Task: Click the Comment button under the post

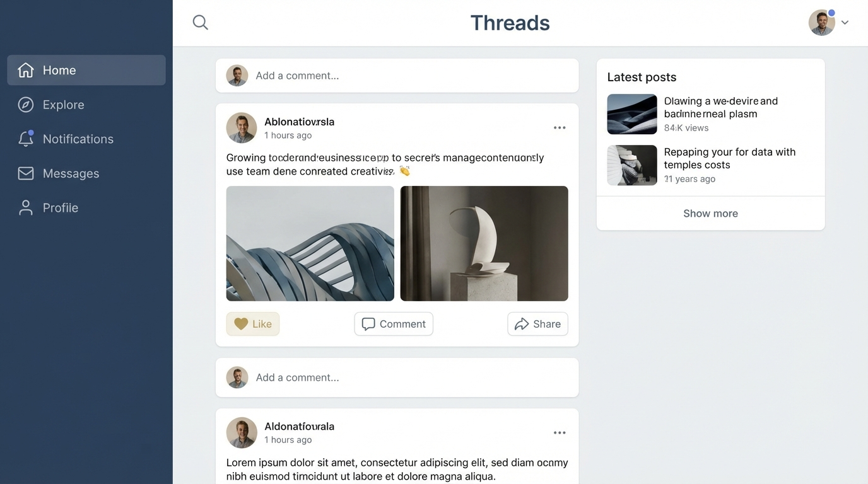Action: click(x=394, y=324)
